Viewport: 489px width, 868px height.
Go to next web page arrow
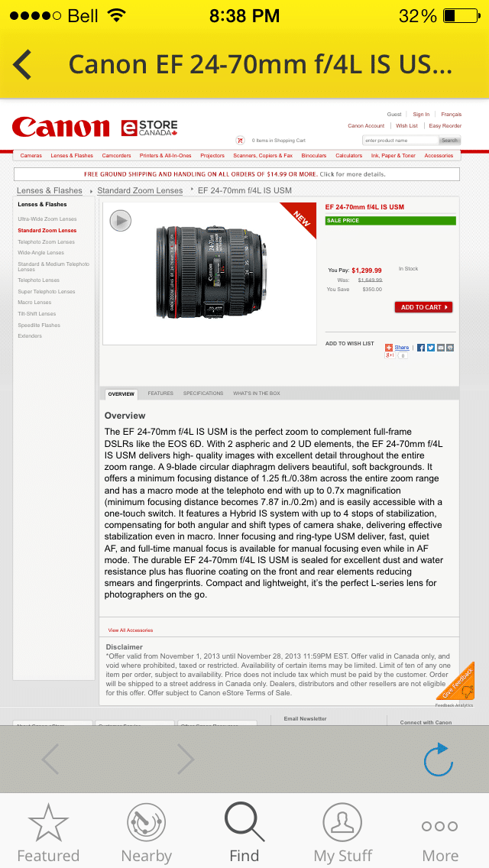coord(186,759)
